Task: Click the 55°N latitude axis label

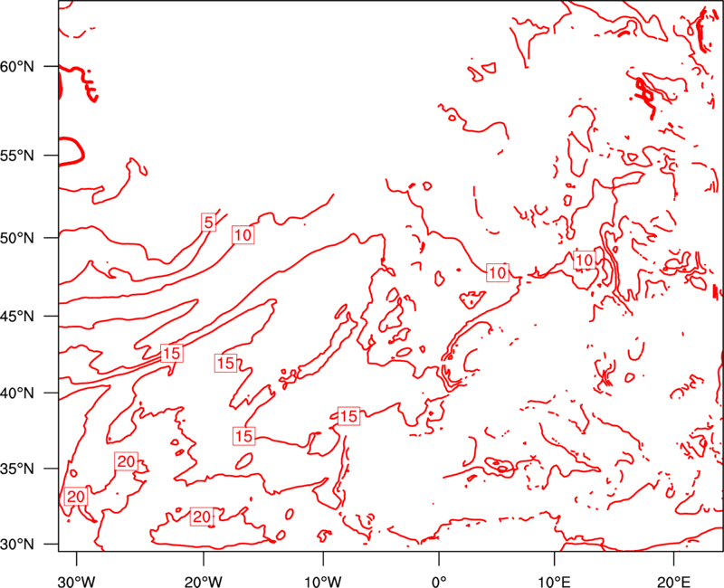Action: 17,156
